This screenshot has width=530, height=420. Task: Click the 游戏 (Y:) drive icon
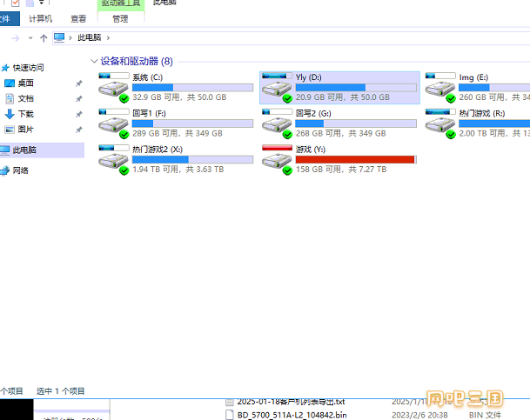click(x=277, y=159)
